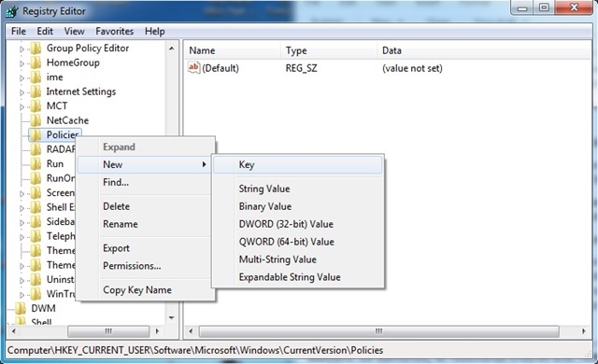Click the RunOnce folder icon

click(x=36, y=178)
